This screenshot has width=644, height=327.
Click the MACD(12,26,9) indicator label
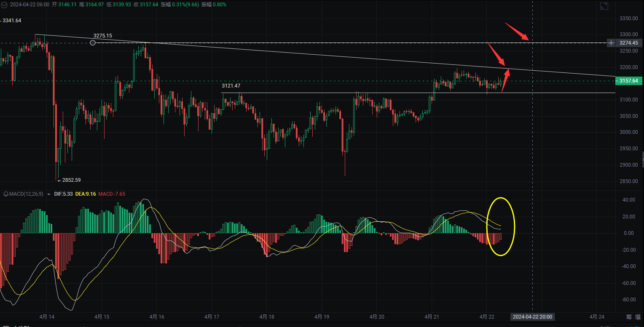tap(26, 194)
